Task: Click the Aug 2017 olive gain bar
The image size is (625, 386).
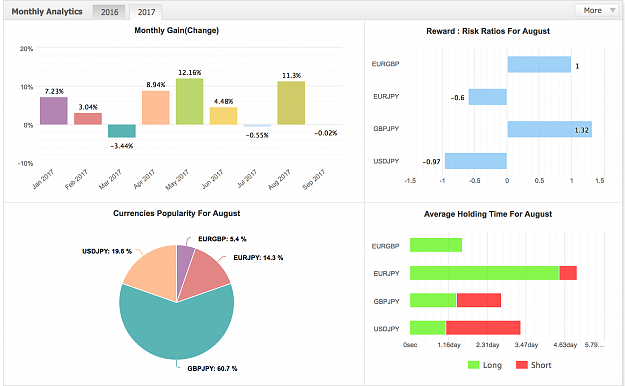Action: pyautogui.click(x=291, y=103)
